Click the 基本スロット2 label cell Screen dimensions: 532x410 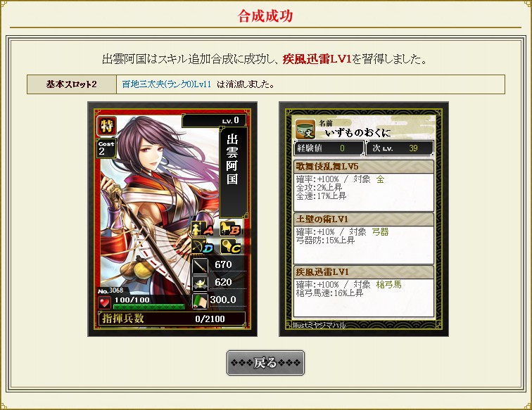(72, 84)
